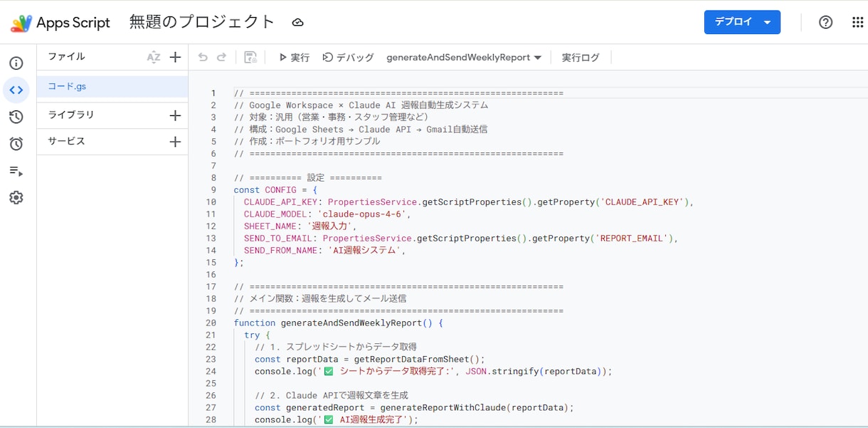Sort files alphabetically with AZ icon
This screenshot has width=868, height=428.
tap(154, 58)
